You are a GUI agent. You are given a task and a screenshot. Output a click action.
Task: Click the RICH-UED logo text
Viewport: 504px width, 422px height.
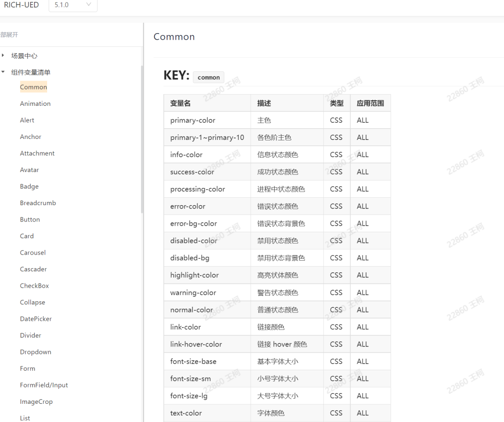click(x=21, y=5)
